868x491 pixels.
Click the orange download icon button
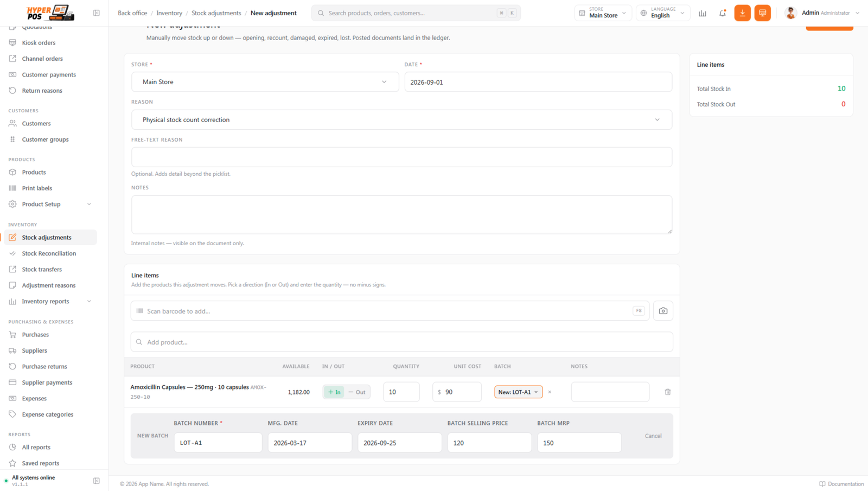(742, 13)
